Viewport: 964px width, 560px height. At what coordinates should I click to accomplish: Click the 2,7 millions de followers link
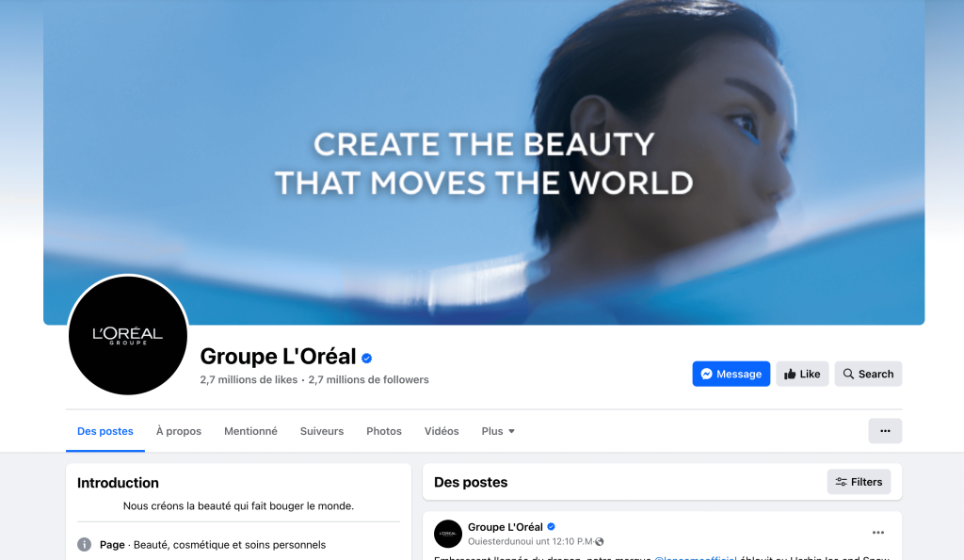pos(368,380)
